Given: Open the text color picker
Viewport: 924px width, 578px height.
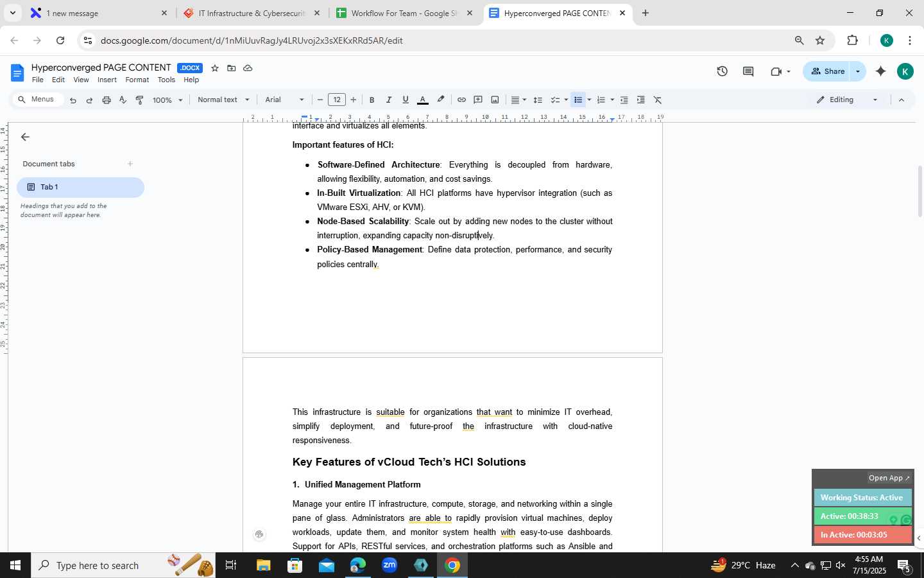Looking at the screenshot, I should point(423,100).
